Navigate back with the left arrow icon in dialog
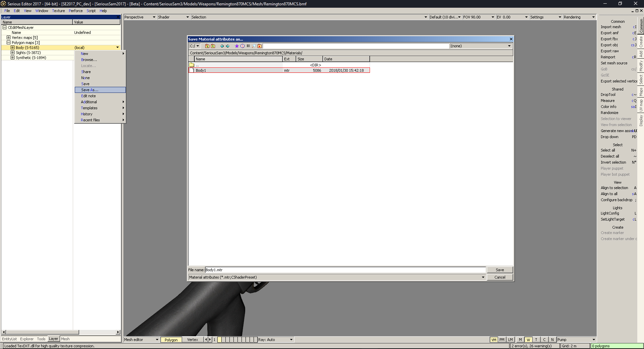The width and height of the screenshot is (644, 349). tap(222, 46)
